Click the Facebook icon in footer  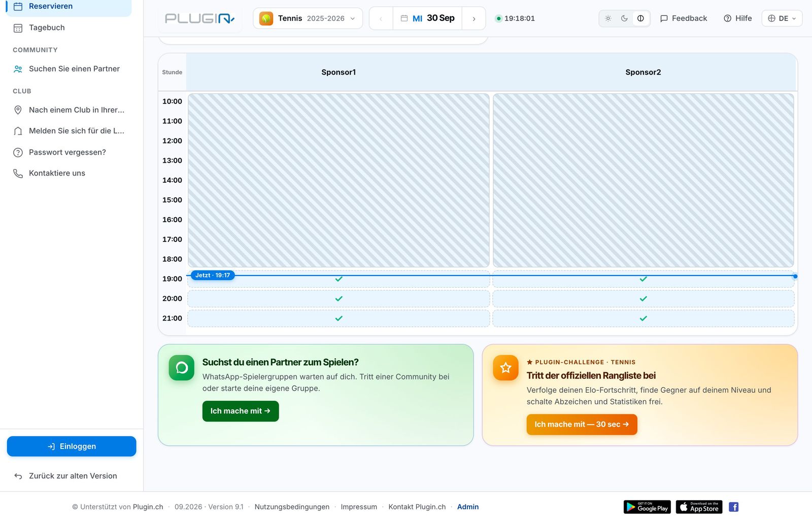pyautogui.click(x=734, y=507)
